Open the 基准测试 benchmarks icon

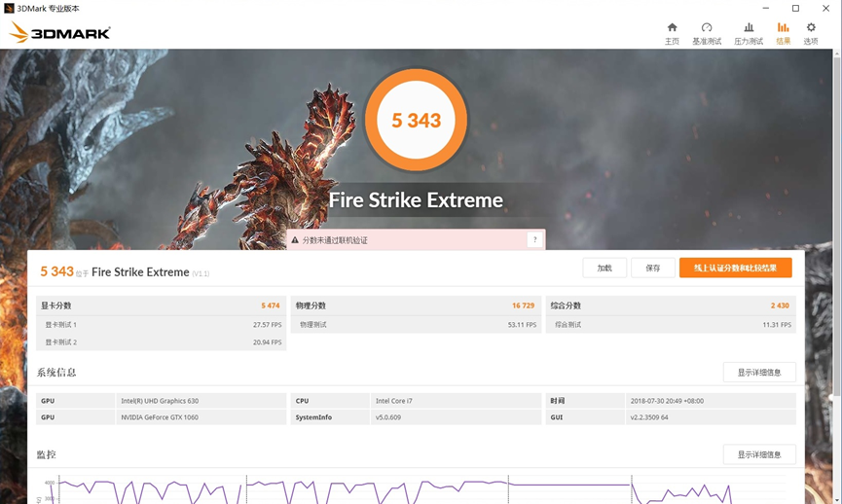click(x=707, y=28)
